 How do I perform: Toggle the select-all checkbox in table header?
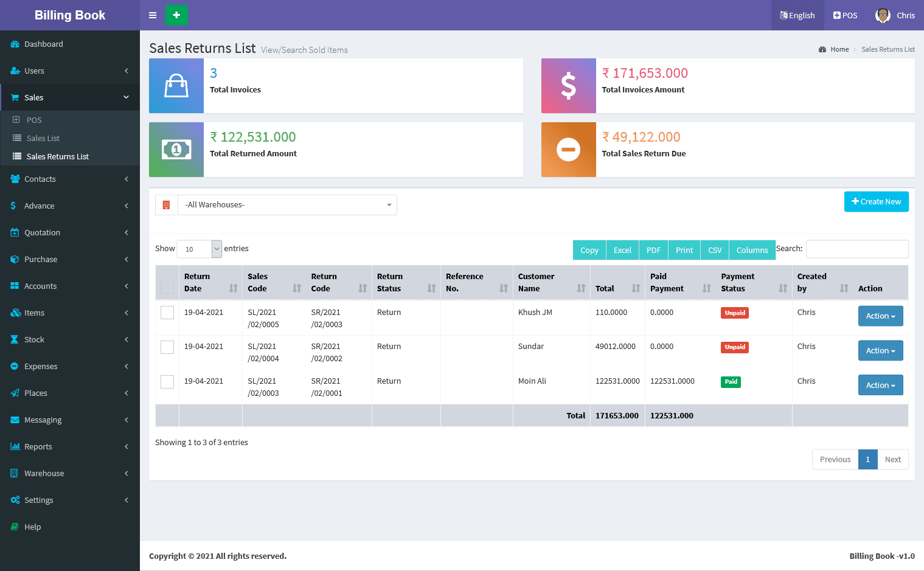pyautogui.click(x=167, y=288)
